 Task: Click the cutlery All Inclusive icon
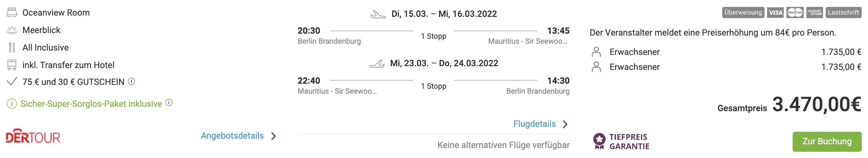[12, 47]
